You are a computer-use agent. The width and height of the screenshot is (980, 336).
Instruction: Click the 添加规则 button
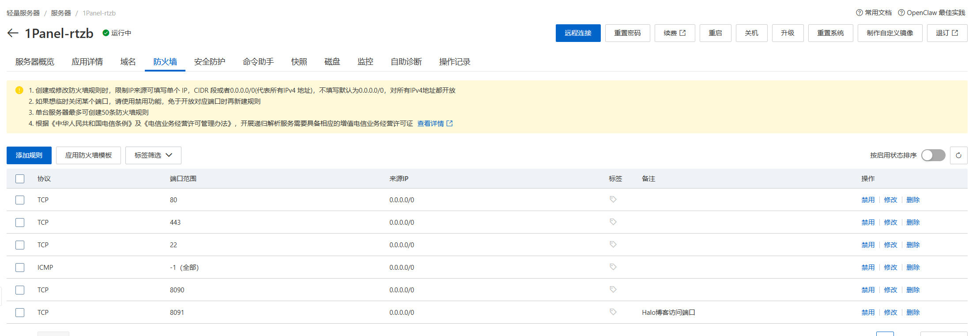(x=29, y=155)
